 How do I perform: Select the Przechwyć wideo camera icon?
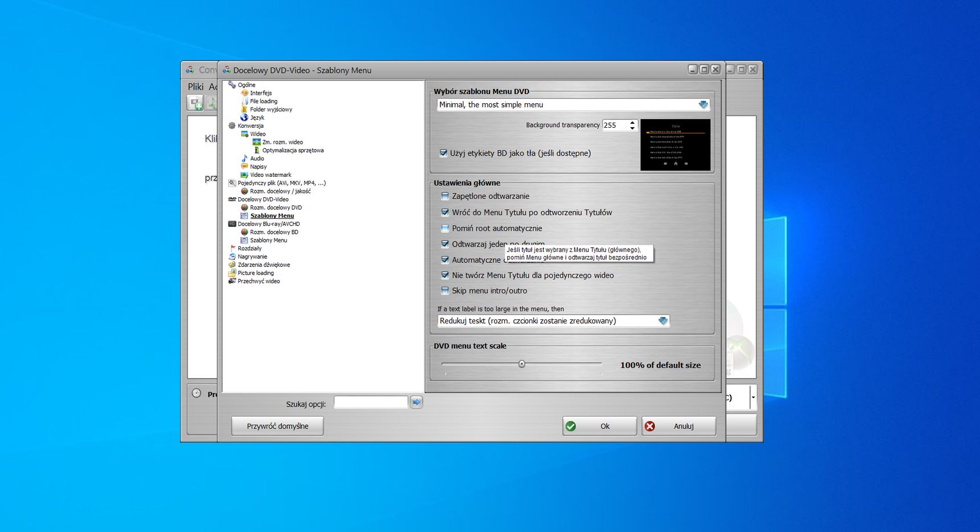232,281
